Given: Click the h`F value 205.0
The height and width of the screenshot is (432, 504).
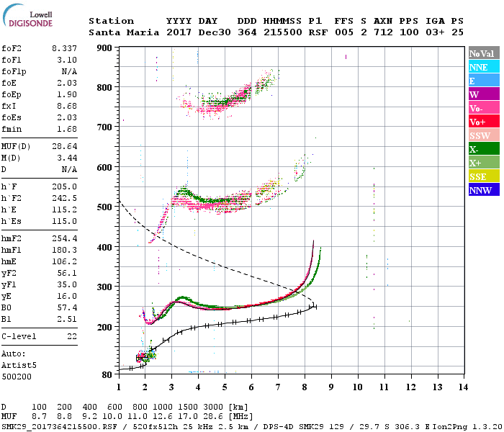Looking at the screenshot, I should pyautogui.click(x=64, y=186).
